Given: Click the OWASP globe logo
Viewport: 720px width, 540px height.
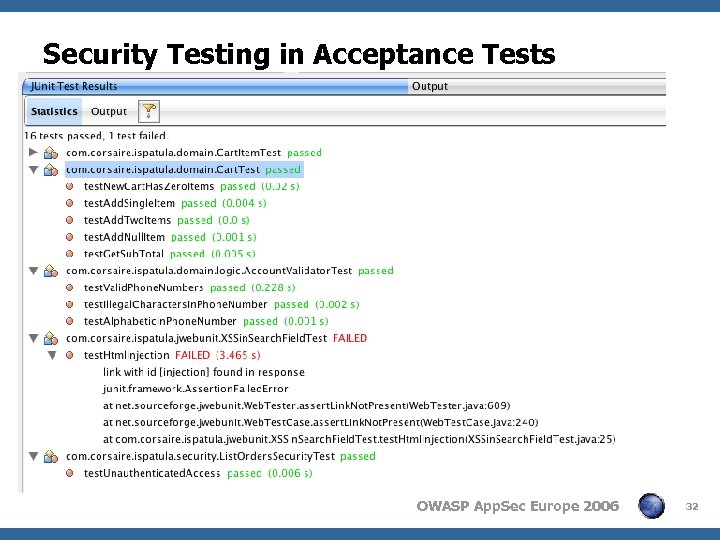Looking at the screenshot, I should point(652,506).
